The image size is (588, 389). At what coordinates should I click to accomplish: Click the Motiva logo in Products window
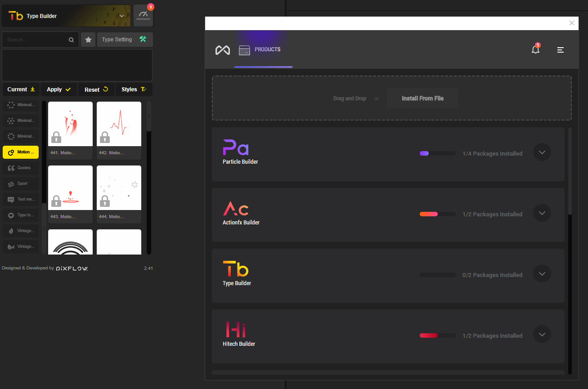pyautogui.click(x=222, y=50)
